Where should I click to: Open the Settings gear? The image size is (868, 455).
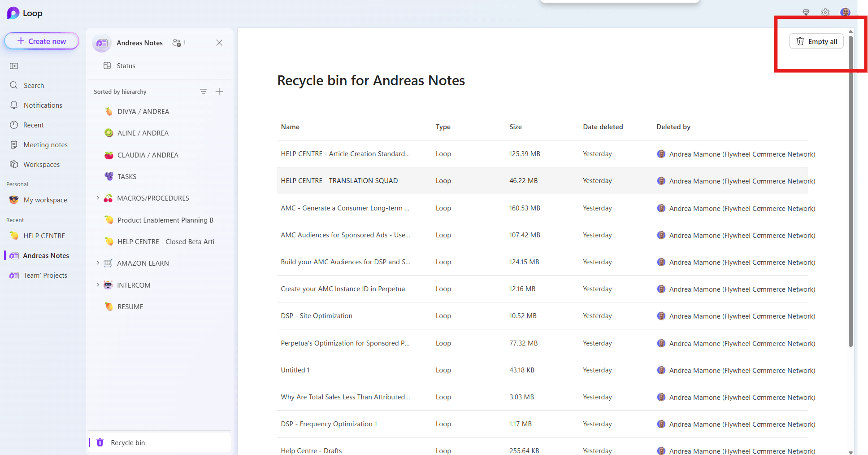(x=825, y=12)
